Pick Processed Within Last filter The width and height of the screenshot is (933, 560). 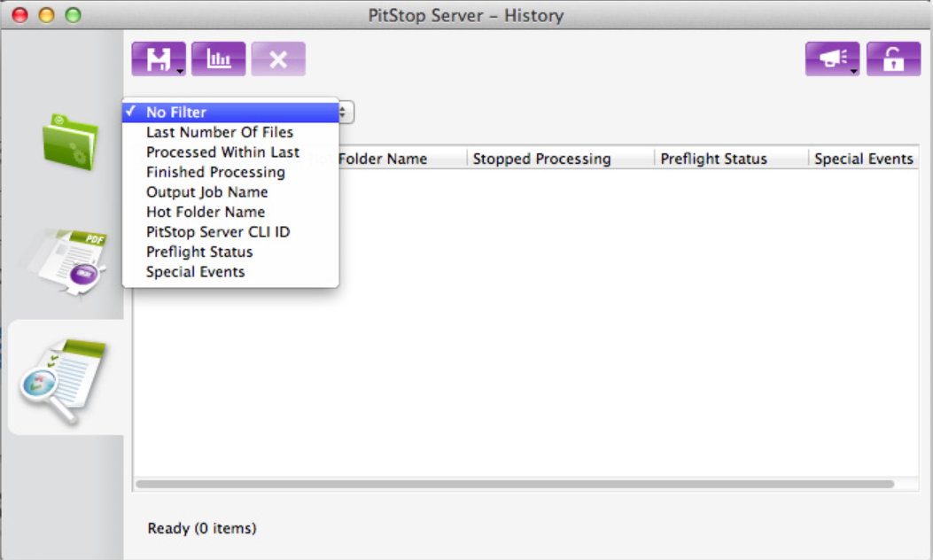[x=222, y=152]
